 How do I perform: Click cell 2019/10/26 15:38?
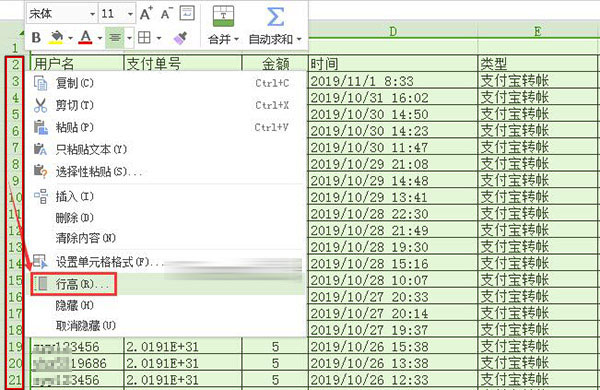[x=393, y=347]
